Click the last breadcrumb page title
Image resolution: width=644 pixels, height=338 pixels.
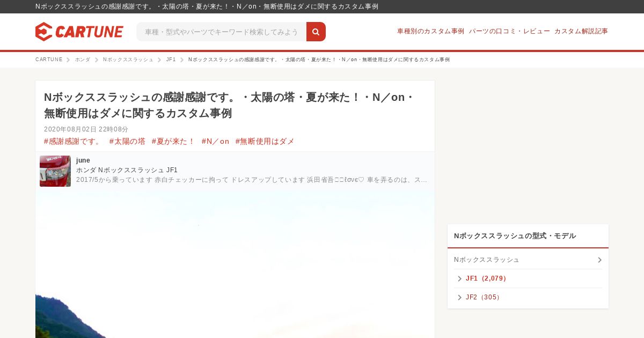[319, 60]
